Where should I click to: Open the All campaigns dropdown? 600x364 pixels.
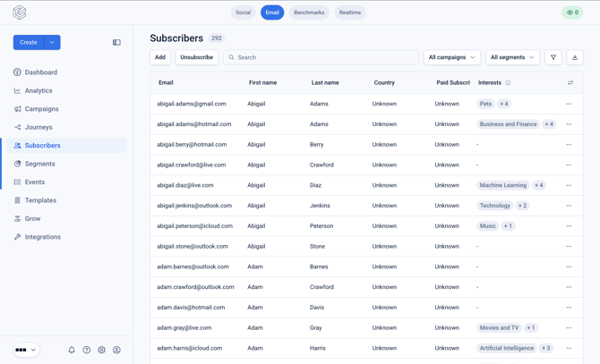452,57
